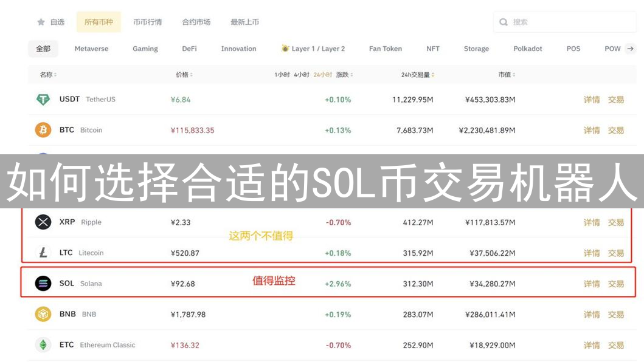Open 详情 for BTC row
Viewport: 644px width, 362px height.
[x=592, y=131]
